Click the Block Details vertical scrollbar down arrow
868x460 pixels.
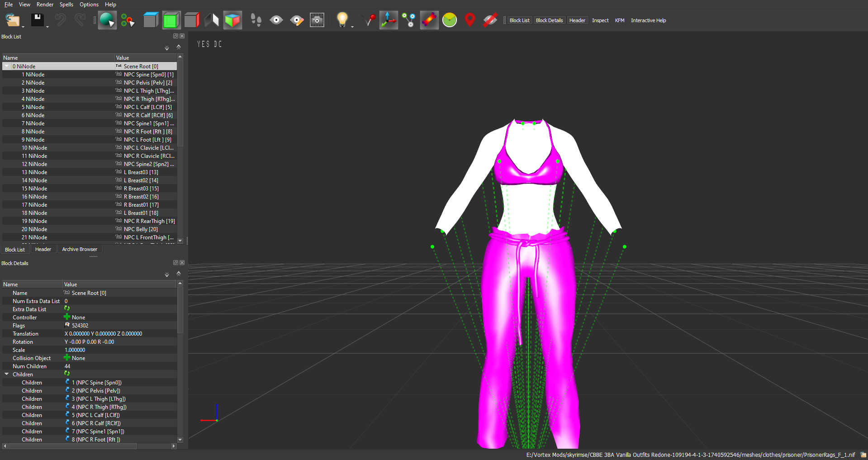180,440
